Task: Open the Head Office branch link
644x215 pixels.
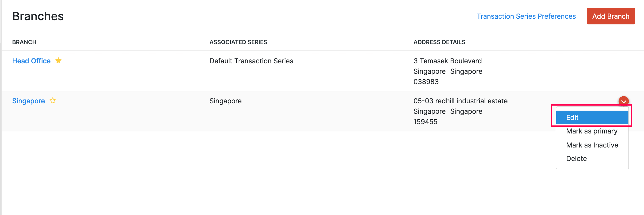Action: point(31,61)
